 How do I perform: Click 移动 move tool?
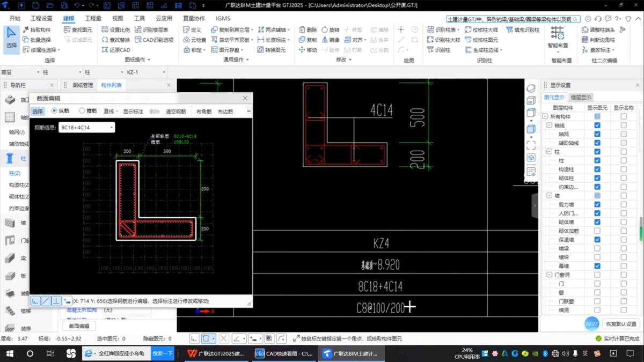308,50
